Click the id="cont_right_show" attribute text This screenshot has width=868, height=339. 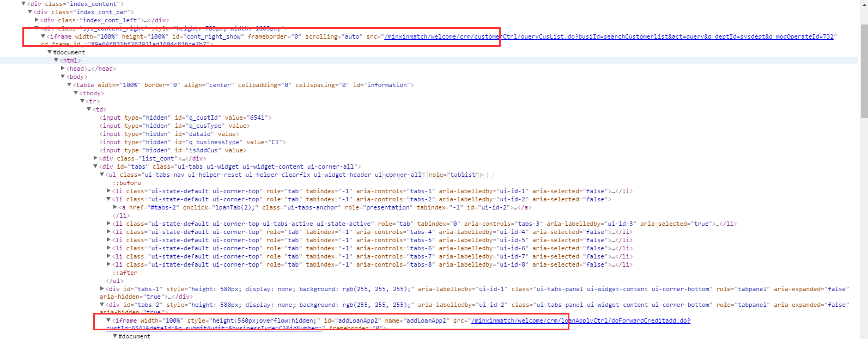click(x=208, y=36)
